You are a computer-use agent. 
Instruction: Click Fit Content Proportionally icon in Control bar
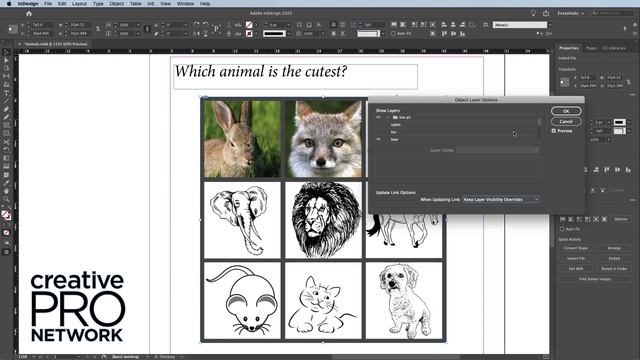click(403, 25)
